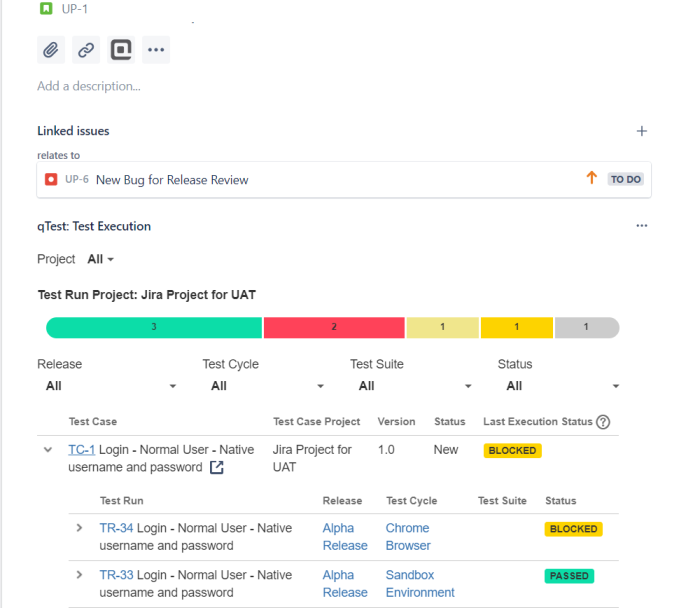The height and width of the screenshot is (608, 679).
Task: Open qTest Test Execution panel options menu
Action: 642,226
